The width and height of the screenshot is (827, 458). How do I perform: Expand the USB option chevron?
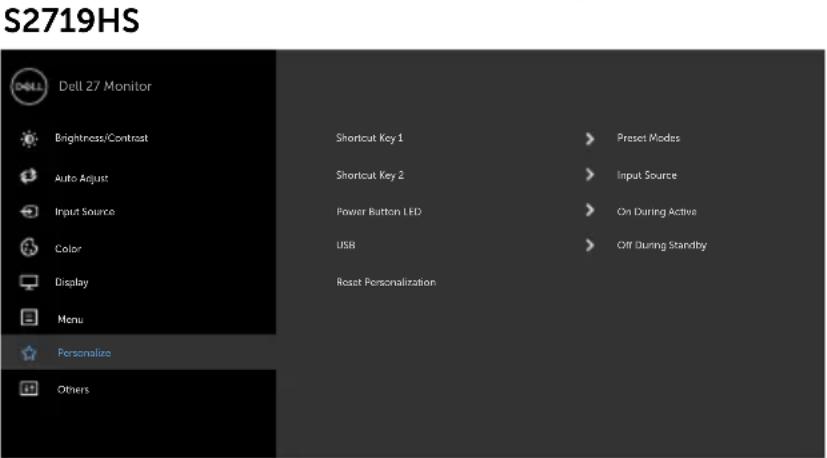pos(590,245)
